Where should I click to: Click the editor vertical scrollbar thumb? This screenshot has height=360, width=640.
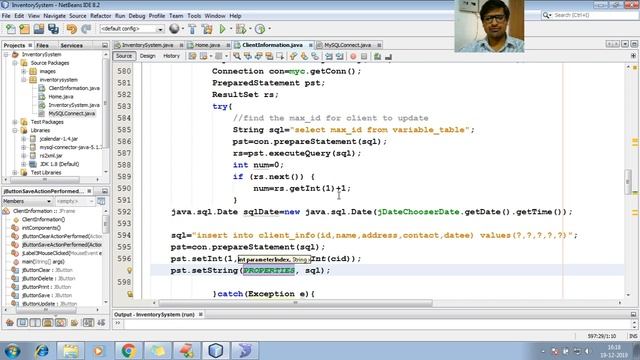pyautogui.click(x=628, y=182)
